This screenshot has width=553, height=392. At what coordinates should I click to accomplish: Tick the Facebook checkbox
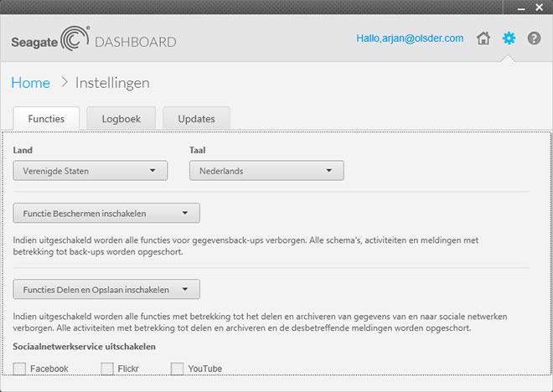(20, 369)
